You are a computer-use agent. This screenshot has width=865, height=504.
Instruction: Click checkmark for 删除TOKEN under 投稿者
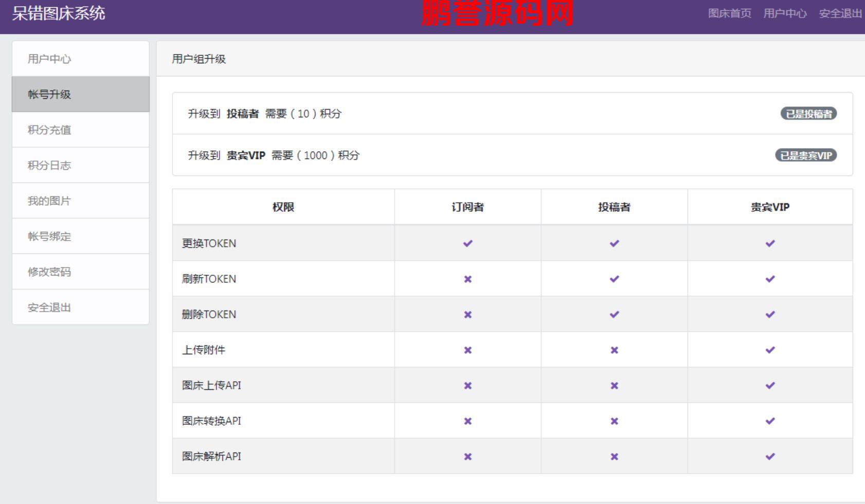(x=614, y=314)
